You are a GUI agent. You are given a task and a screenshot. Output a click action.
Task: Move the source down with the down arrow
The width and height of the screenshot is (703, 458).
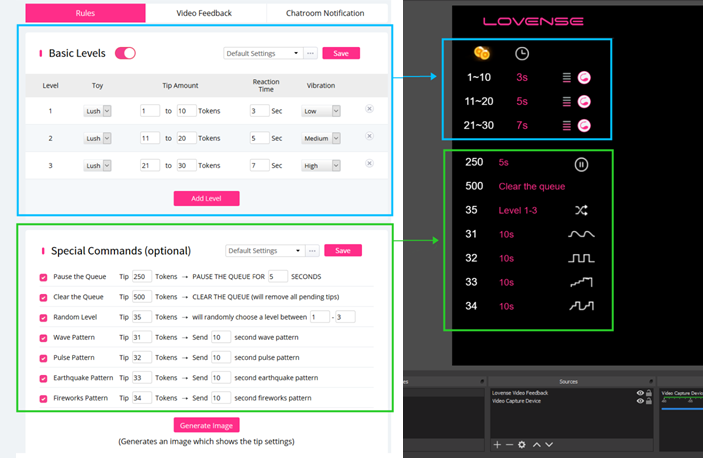pyautogui.click(x=548, y=444)
